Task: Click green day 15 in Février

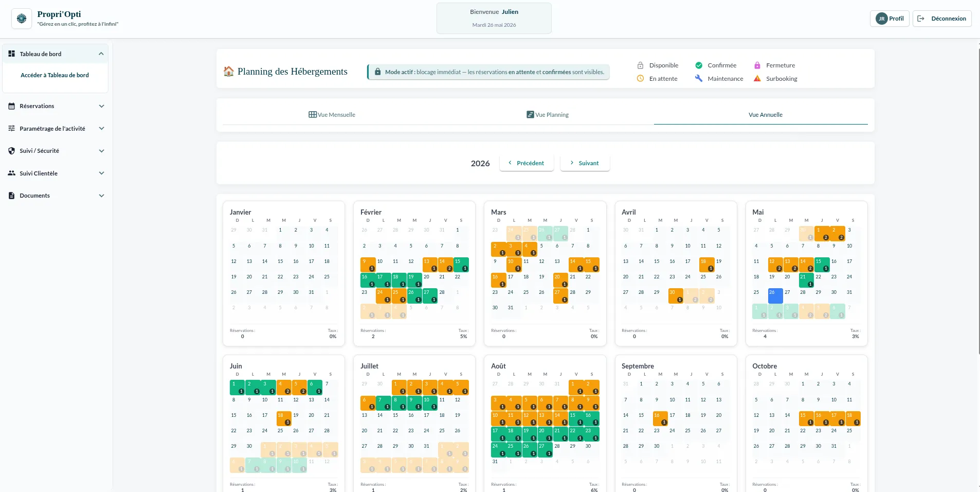Action: pos(461,265)
